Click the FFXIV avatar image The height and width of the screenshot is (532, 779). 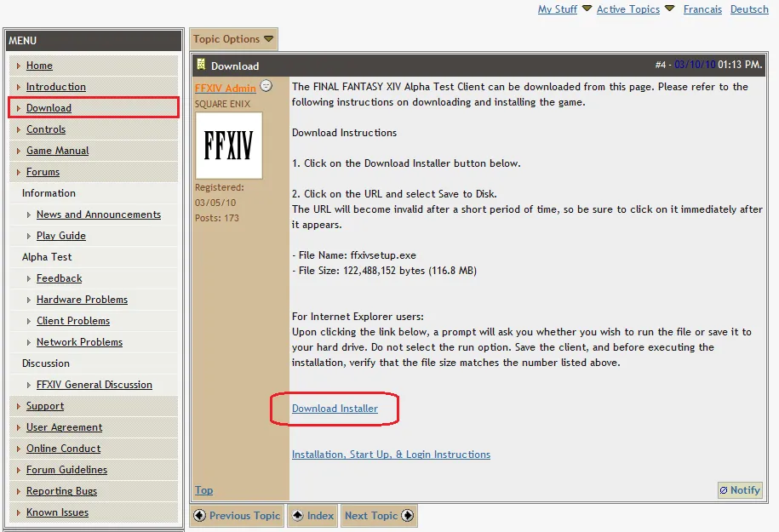point(228,145)
